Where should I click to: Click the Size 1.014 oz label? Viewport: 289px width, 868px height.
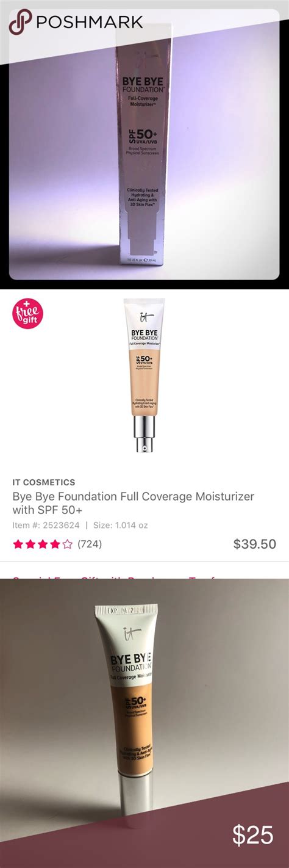tap(121, 525)
